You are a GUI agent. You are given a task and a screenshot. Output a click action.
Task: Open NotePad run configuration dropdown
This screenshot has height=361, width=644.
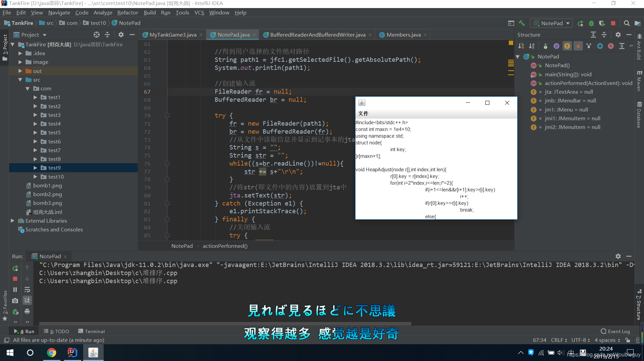(x=552, y=23)
